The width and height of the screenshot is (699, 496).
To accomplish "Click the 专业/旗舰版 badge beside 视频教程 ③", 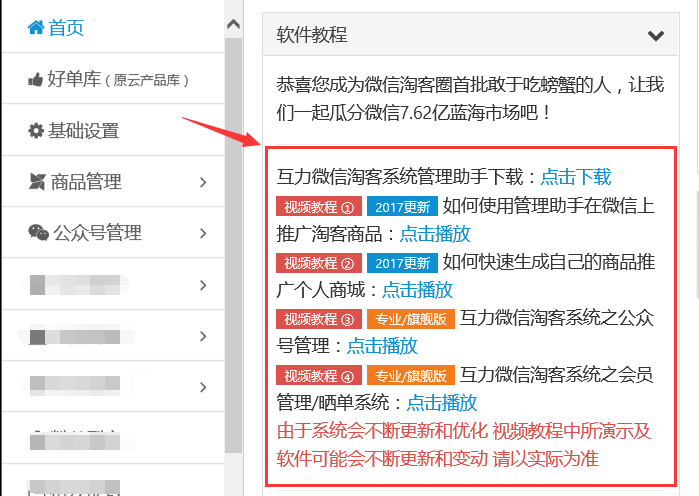I will tap(411, 319).
